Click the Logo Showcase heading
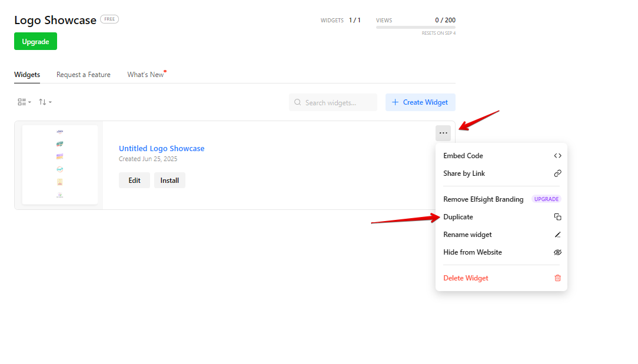This screenshot has width=638, height=364. tap(55, 20)
